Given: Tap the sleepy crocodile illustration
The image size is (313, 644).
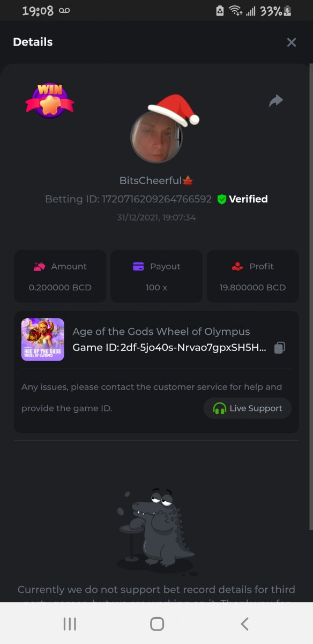Looking at the screenshot, I should 156,530.
